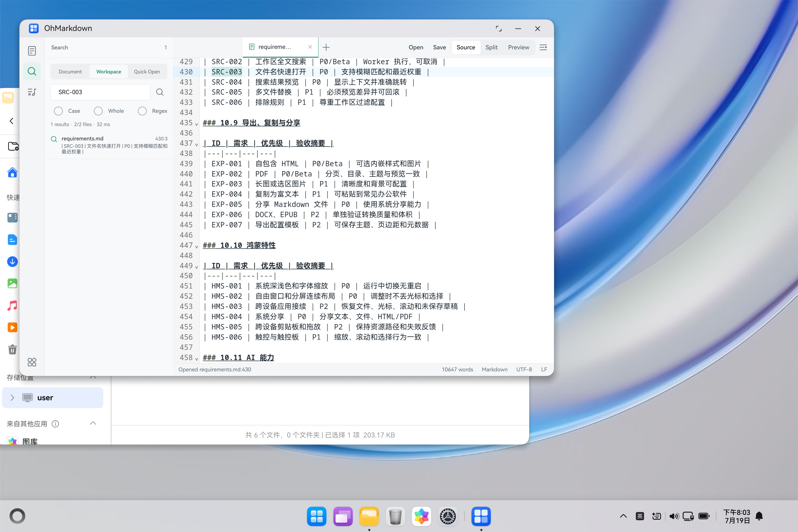The image size is (798, 532).
Task: Collapse the 来自其他应用 section
Action: coord(93,423)
